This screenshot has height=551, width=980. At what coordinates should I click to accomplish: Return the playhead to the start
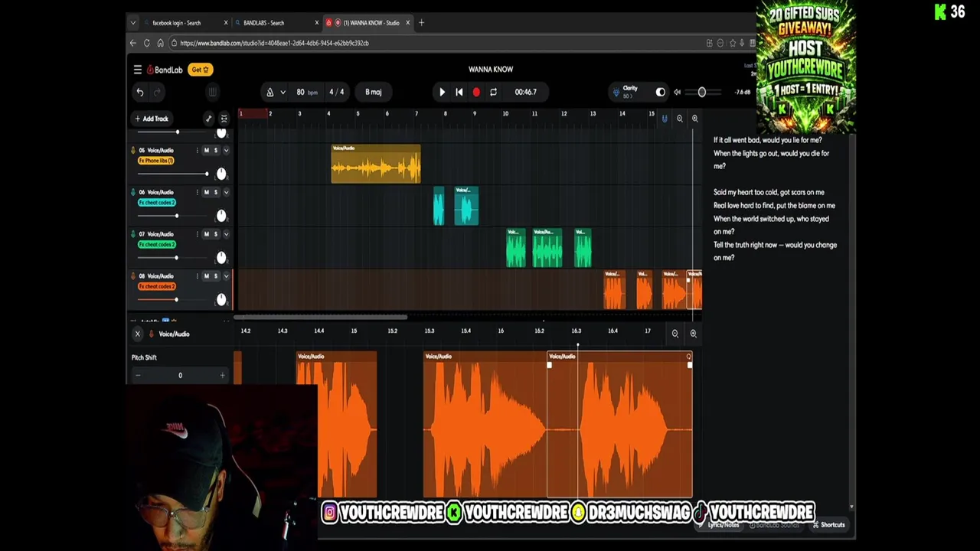pyautogui.click(x=459, y=92)
